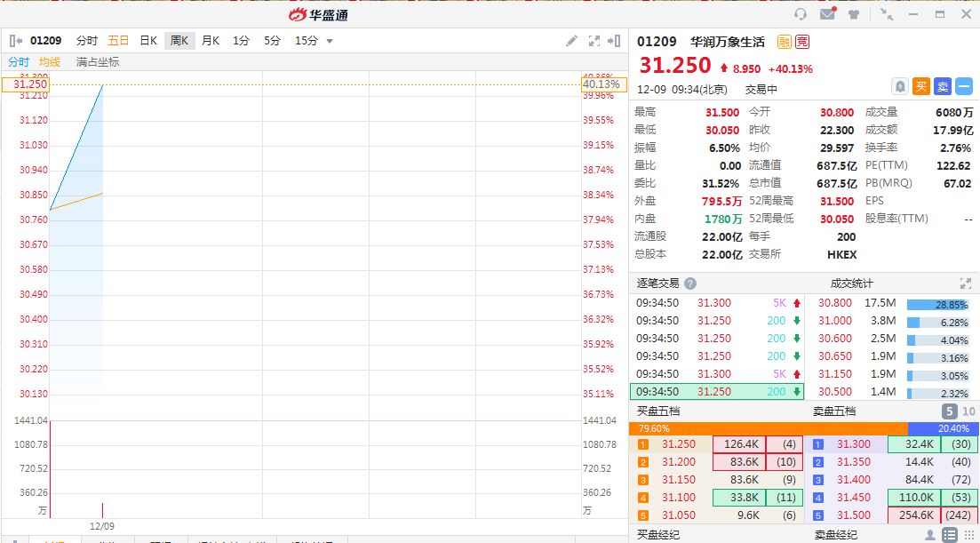The height and width of the screenshot is (543, 980).
Task: Click the 52周最高 value 31.500
Action: [837, 201]
